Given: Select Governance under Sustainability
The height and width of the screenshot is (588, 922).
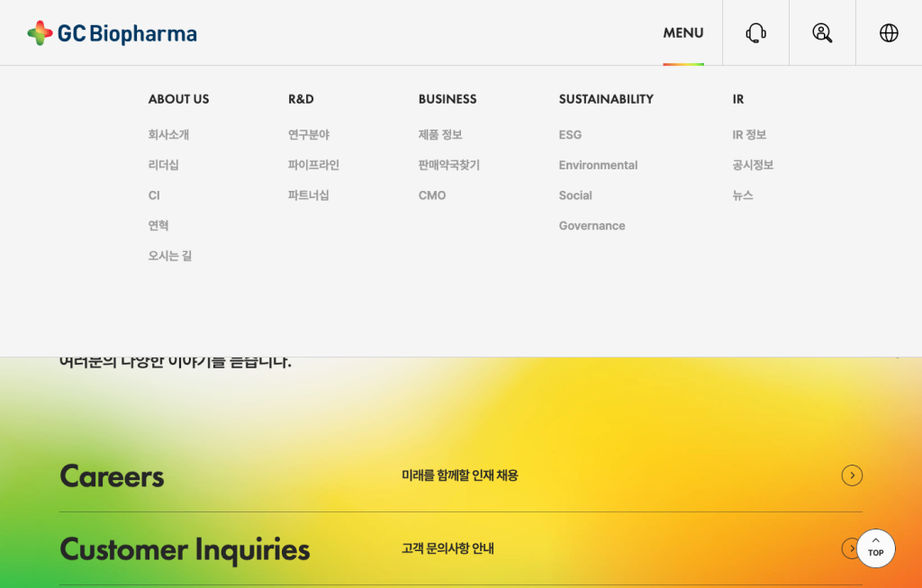Looking at the screenshot, I should coord(592,226).
